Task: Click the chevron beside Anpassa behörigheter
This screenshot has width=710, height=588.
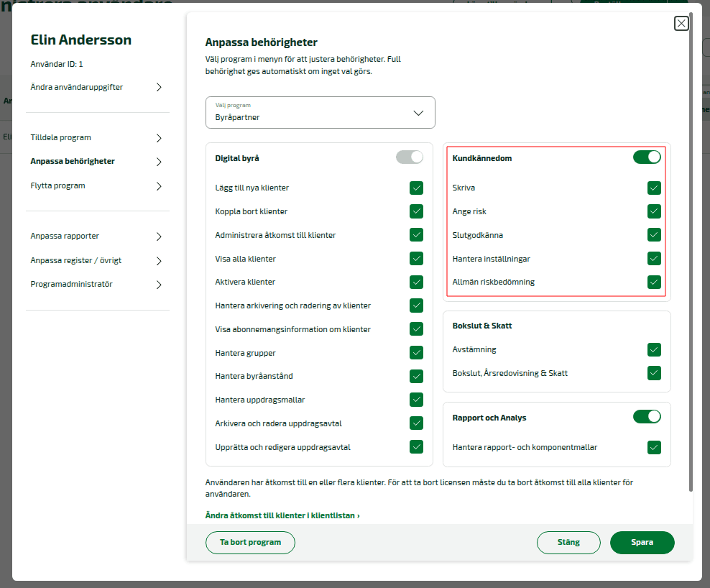Action: (x=159, y=162)
